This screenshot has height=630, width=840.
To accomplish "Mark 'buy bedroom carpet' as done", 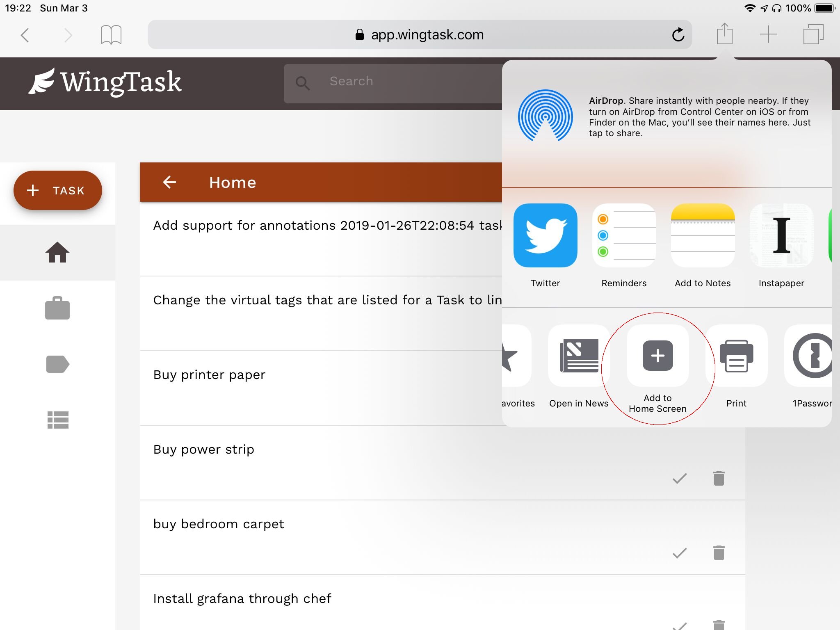I will 680,553.
